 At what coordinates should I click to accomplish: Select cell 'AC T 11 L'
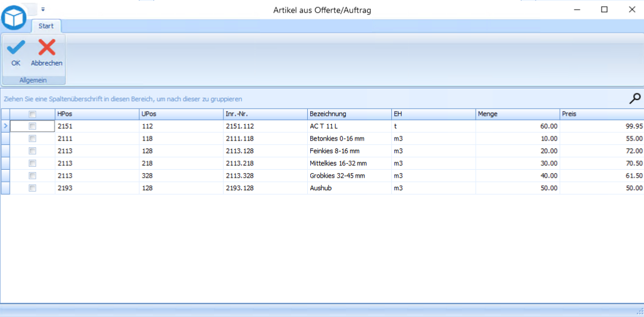pos(350,126)
